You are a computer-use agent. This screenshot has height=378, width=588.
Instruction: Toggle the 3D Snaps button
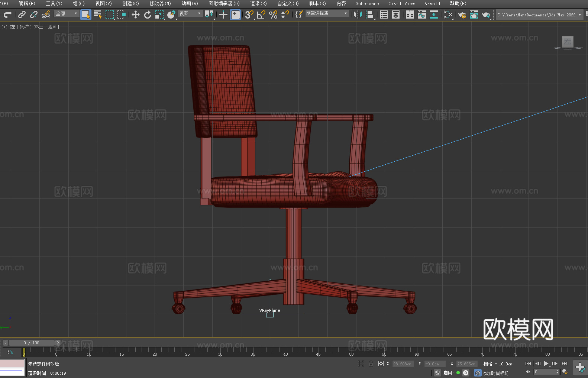[x=249, y=14]
